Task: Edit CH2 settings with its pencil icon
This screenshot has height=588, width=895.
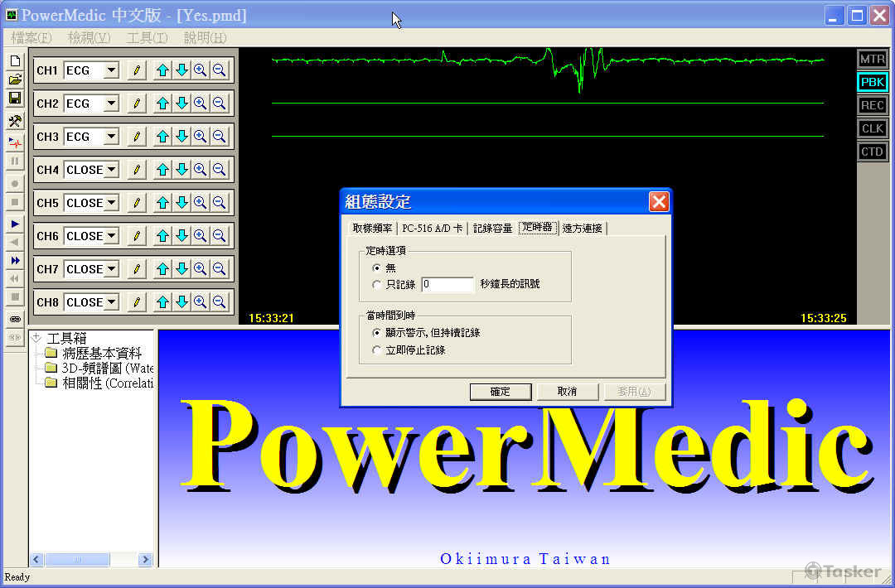Action: [x=135, y=103]
